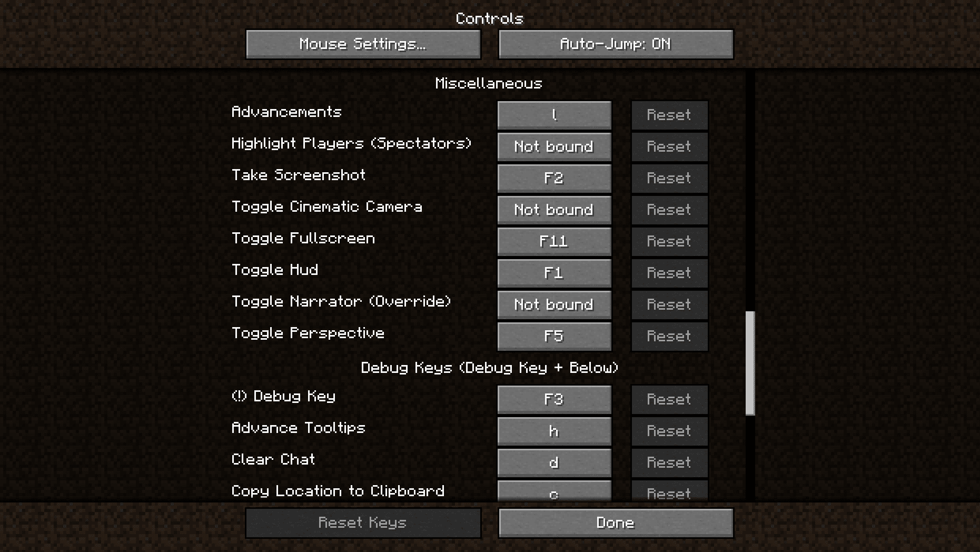Set a key for Toggle Cinematic Camera
Viewport: 980px width, 552px height.
click(554, 210)
